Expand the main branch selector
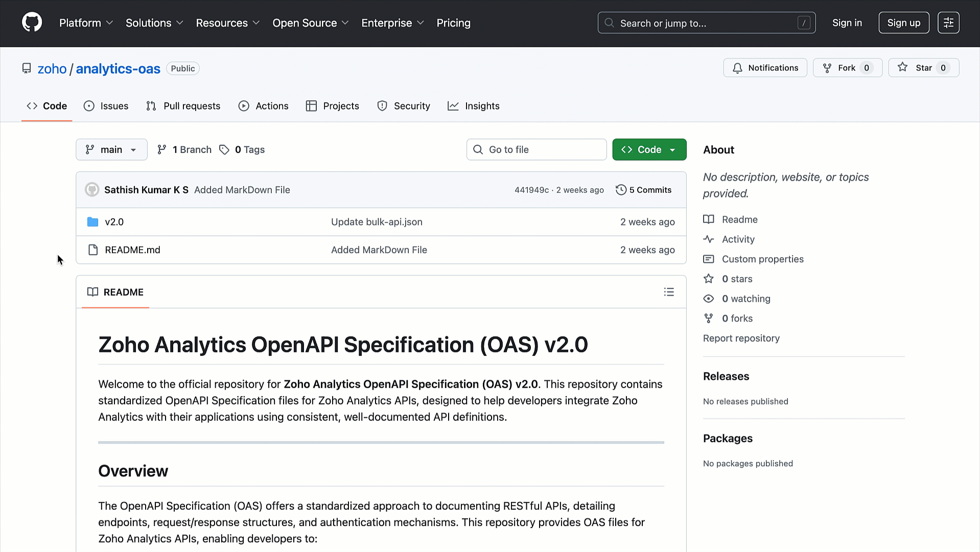The width and height of the screenshot is (980, 552). pyautogui.click(x=111, y=149)
